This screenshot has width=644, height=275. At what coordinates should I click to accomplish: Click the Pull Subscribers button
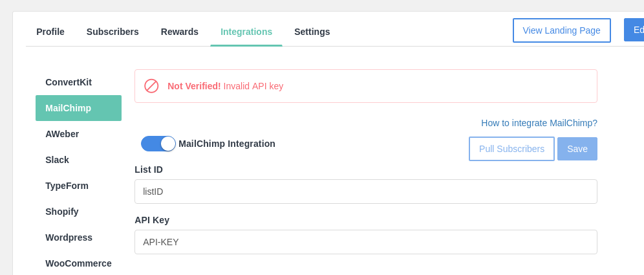511,149
